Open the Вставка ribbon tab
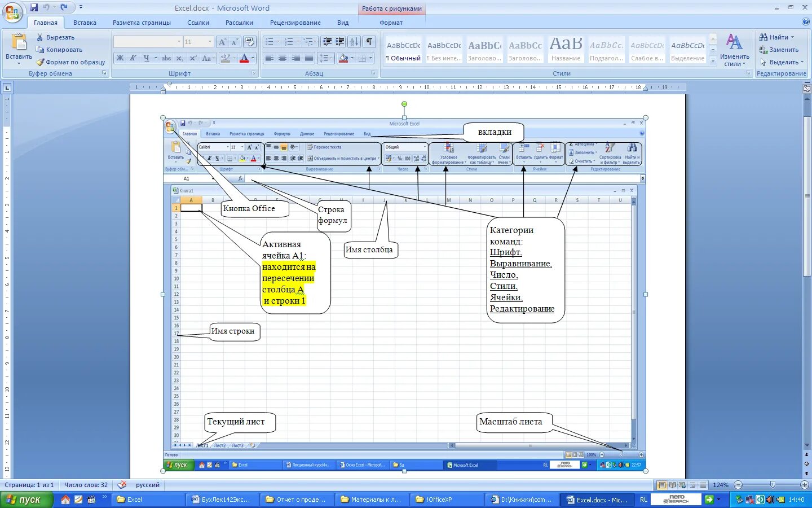The image size is (812, 508). coord(85,23)
